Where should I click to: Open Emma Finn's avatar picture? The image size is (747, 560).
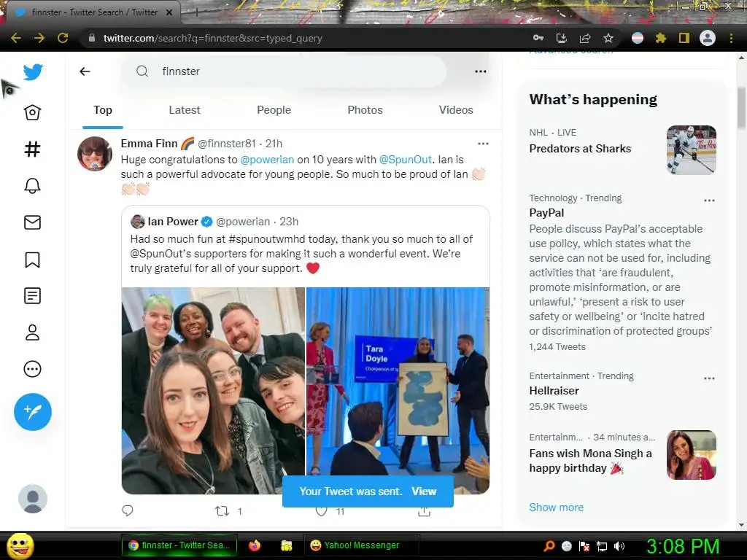pos(95,154)
